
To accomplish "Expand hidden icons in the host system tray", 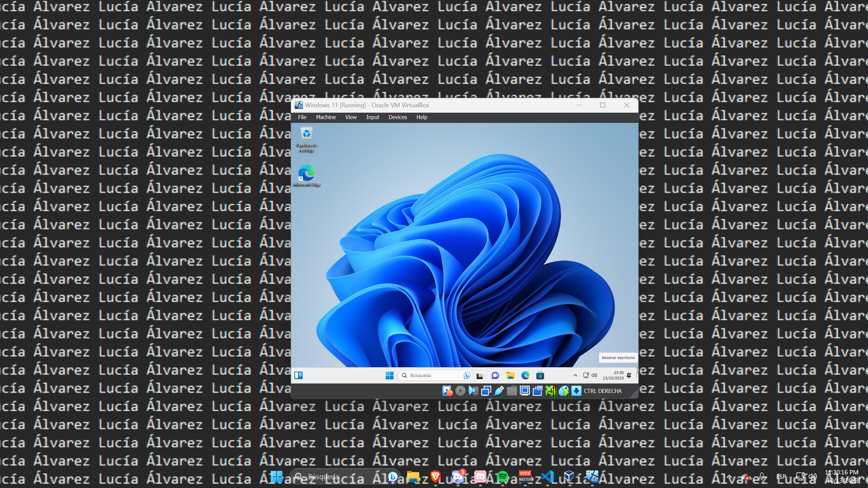I will point(729,476).
